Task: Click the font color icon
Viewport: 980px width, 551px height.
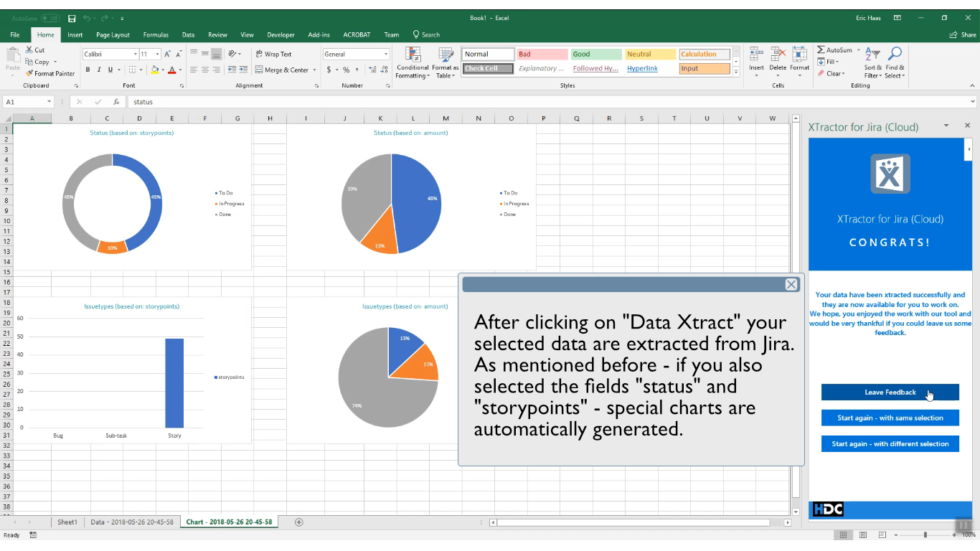Action: click(171, 70)
